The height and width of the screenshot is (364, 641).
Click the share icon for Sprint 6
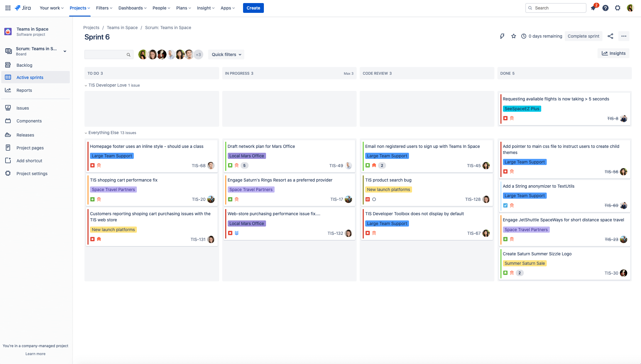[611, 36]
